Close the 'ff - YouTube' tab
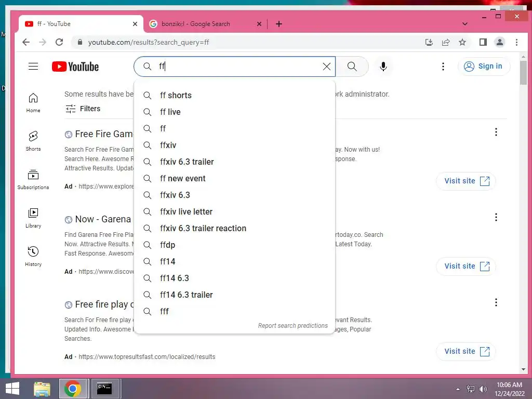The height and width of the screenshot is (399, 532). pyautogui.click(x=135, y=24)
